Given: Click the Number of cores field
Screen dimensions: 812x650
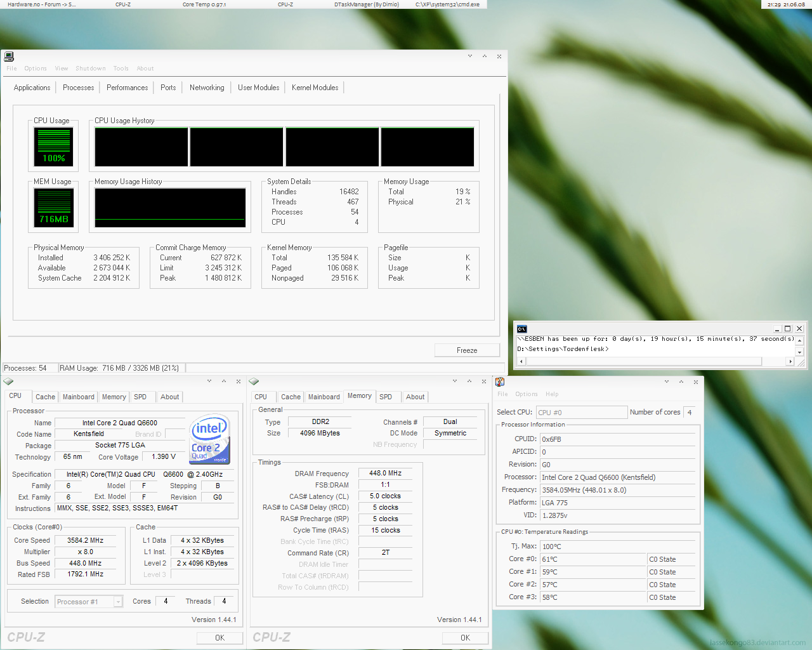Looking at the screenshot, I should pyautogui.click(x=690, y=413).
